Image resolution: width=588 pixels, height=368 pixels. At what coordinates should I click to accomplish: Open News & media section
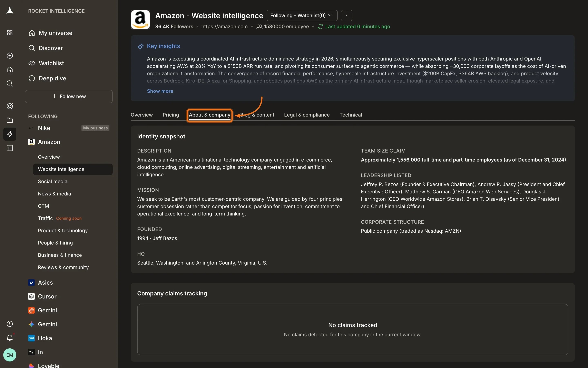pyautogui.click(x=55, y=194)
